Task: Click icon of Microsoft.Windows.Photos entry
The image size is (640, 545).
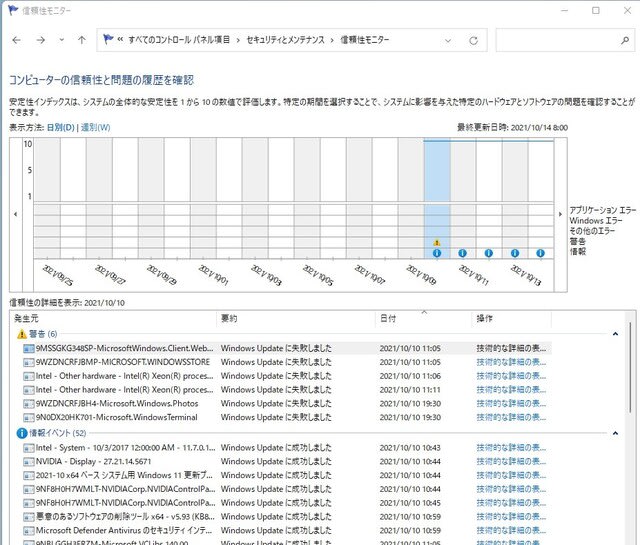Action: tap(29, 404)
